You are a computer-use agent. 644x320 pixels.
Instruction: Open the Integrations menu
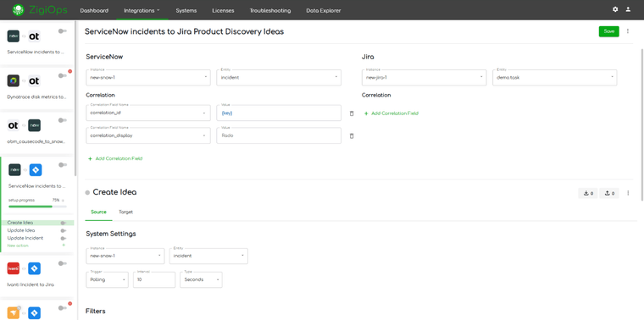[x=142, y=11]
